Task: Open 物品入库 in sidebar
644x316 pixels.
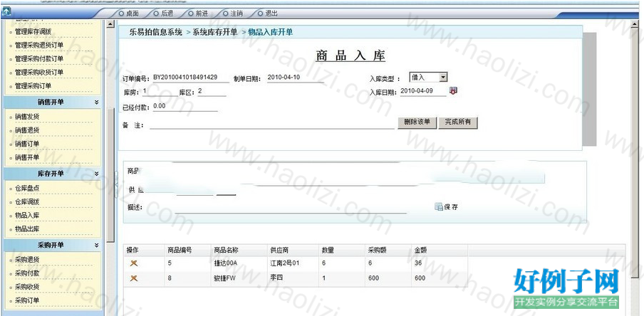Action: [27, 215]
